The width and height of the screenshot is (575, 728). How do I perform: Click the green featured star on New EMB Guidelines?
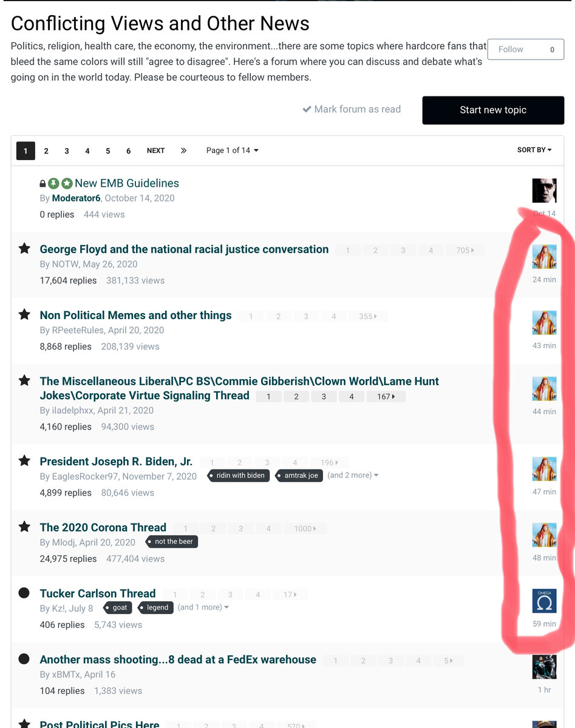pyautogui.click(x=67, y=183)
